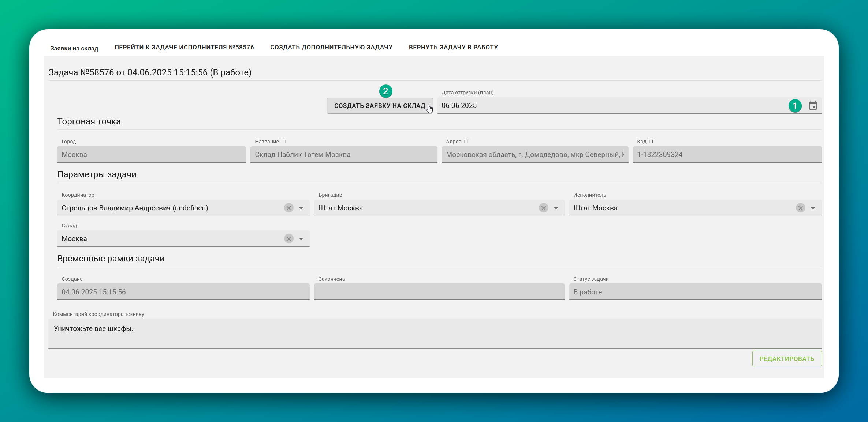Expand the Бригадир dropdown
This screenshot has height=422, width=868.
coord(556,208)
